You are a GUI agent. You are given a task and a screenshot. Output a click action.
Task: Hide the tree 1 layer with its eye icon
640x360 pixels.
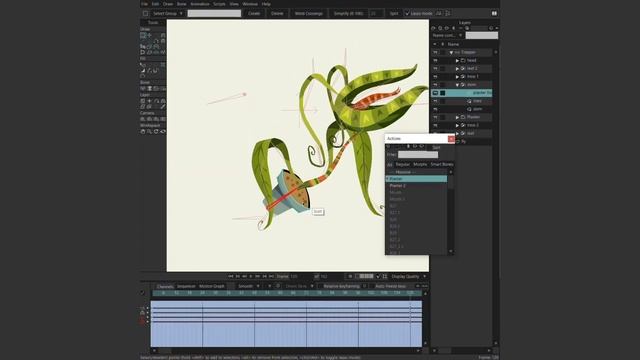click(x=435, y=77)
